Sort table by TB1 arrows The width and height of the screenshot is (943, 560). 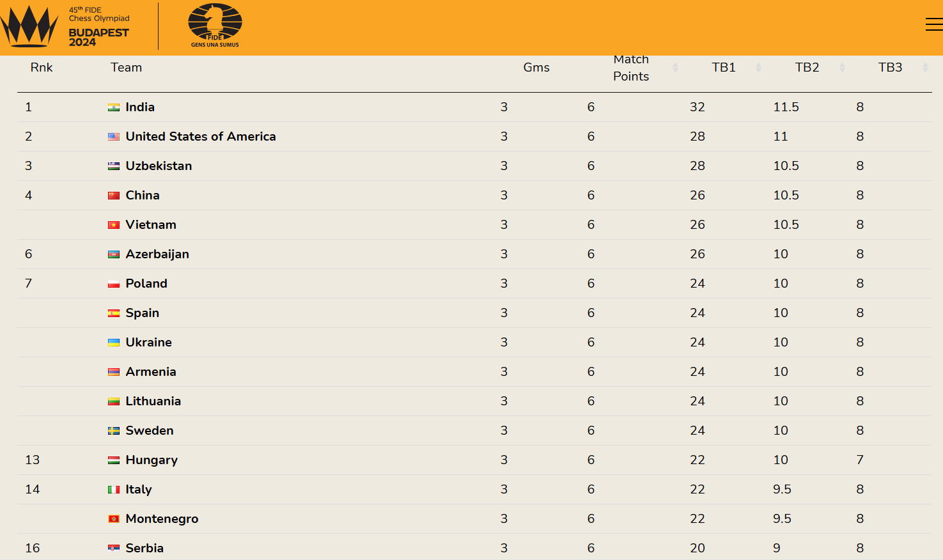(758, 68)
